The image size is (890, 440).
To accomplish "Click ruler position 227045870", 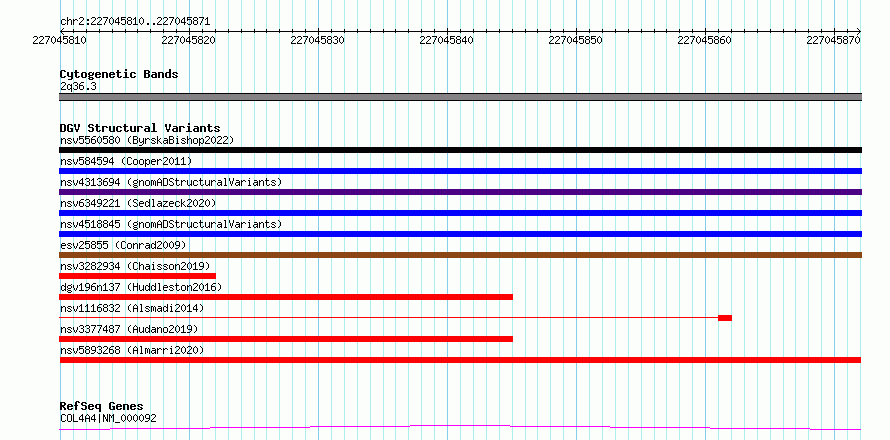I will [x=834, y=40].
